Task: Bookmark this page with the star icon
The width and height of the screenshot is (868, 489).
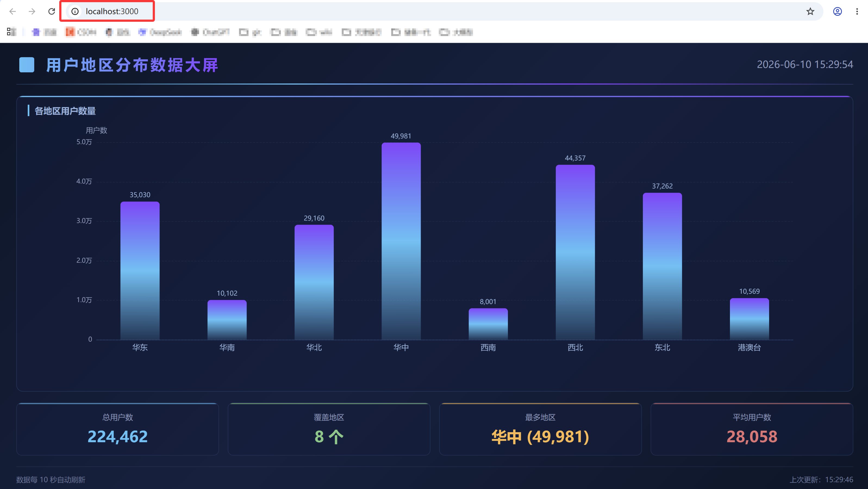Action: pyautogui.click(x=810, y=11)
